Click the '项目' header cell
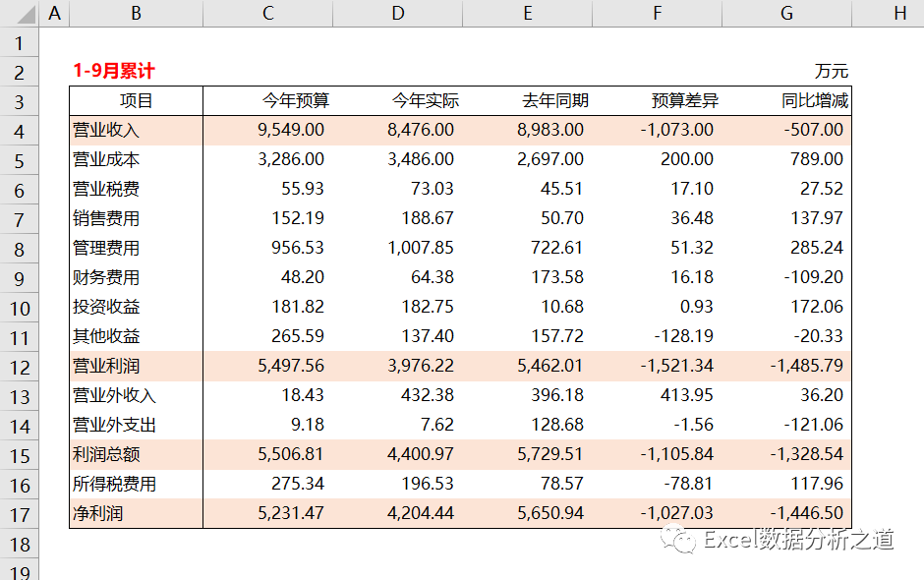This screenshot has height=580, width=924. pos(136,101)
